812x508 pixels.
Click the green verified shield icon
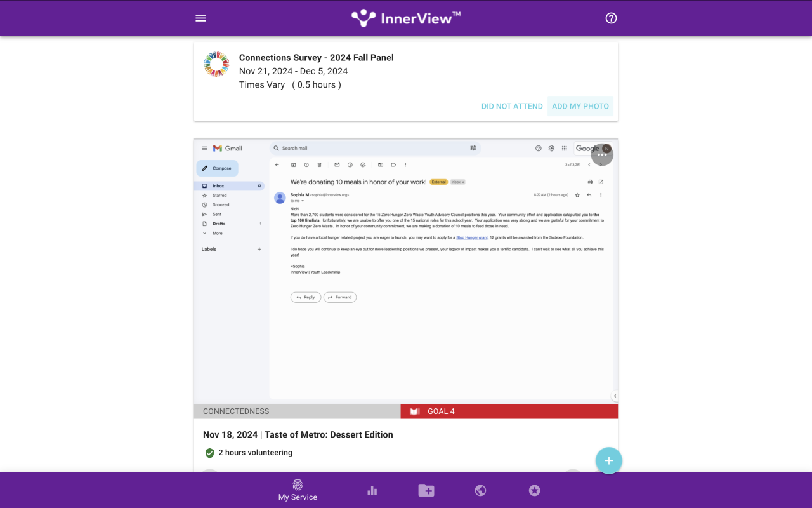(209, 453)
